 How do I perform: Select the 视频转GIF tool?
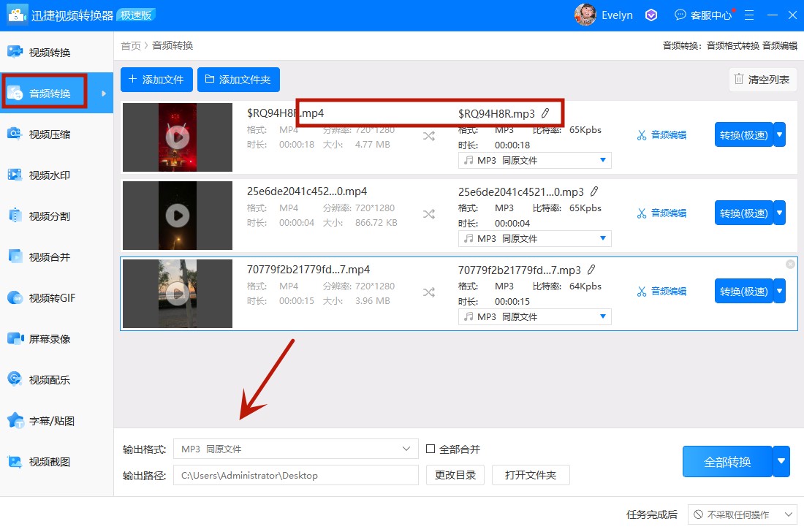click(x=51, y=297)
